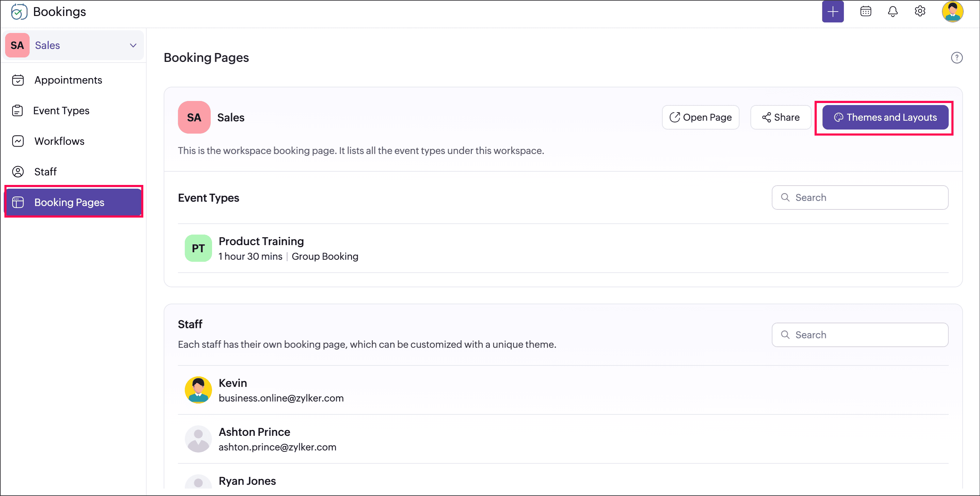Click the help question mark icon
Screen dimensions: 980x496
pyautogui.click(x=957, y=58)
